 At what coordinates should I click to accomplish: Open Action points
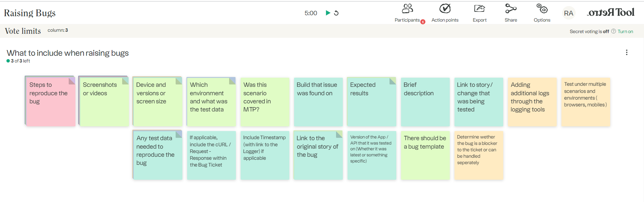click(x=445, y=13)
